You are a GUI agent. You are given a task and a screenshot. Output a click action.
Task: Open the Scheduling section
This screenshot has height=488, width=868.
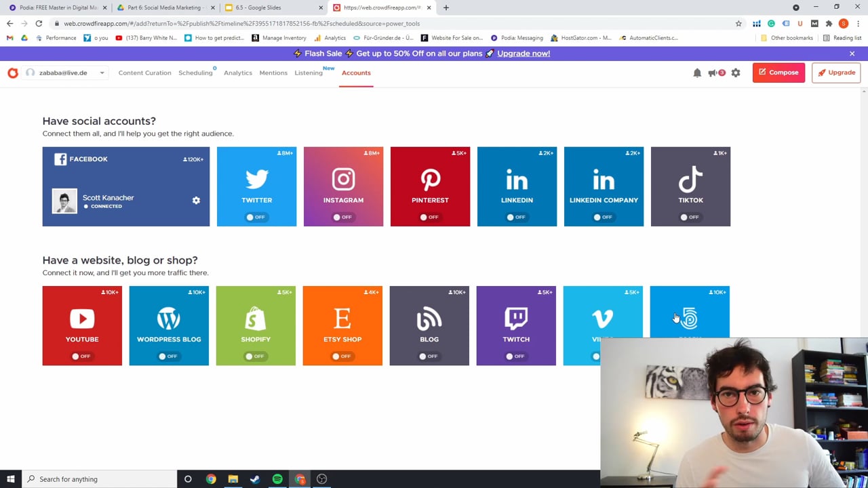pyautogui.click(x=195, y=73)
